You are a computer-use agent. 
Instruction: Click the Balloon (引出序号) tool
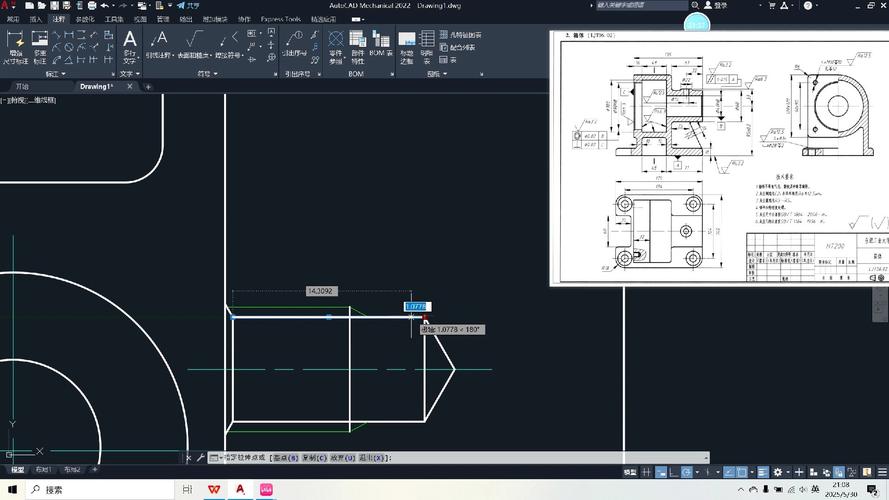tap(294, 44)
